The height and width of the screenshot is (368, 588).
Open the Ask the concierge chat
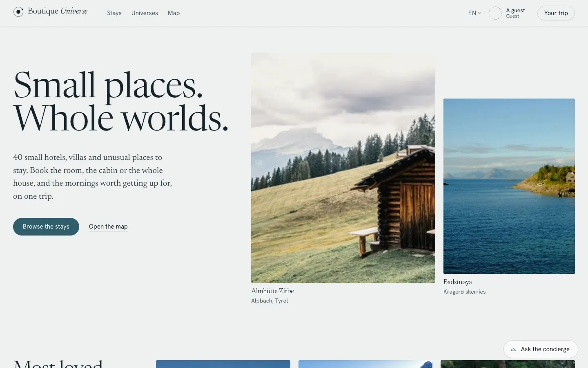pyautogui.click(x=541, y=349)
